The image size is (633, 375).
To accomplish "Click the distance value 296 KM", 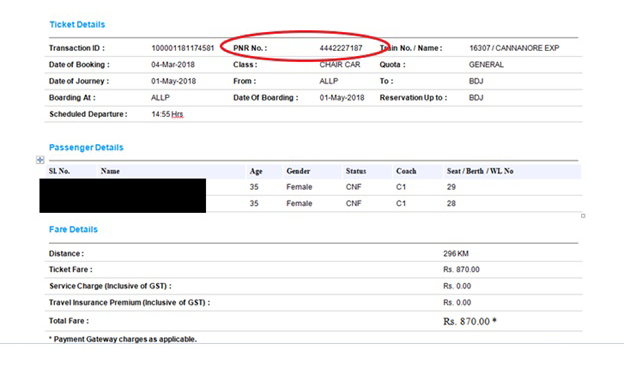I will pos(456,253).
